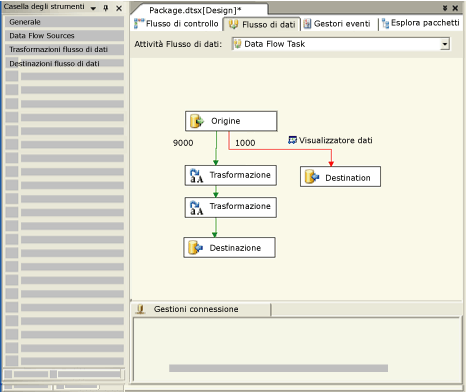Select the Destinazione component label
This screenshot has width=467, height=392.
[x=235, y=248]
